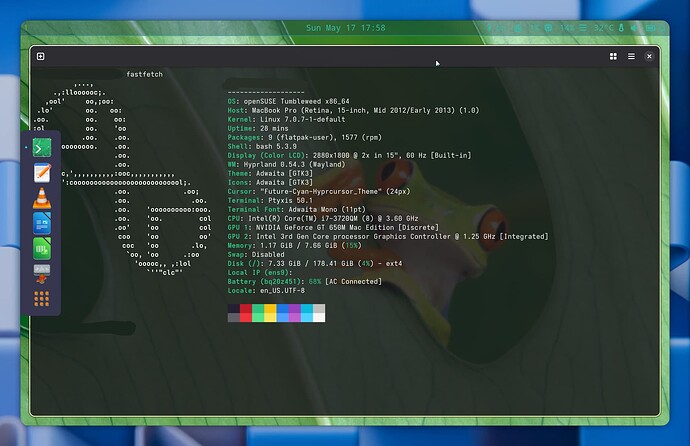Click the Disk line: 7.33 GiB / 178.41 GiB
The height and width of the screenshot is (446, 690).
pos(315,263)
